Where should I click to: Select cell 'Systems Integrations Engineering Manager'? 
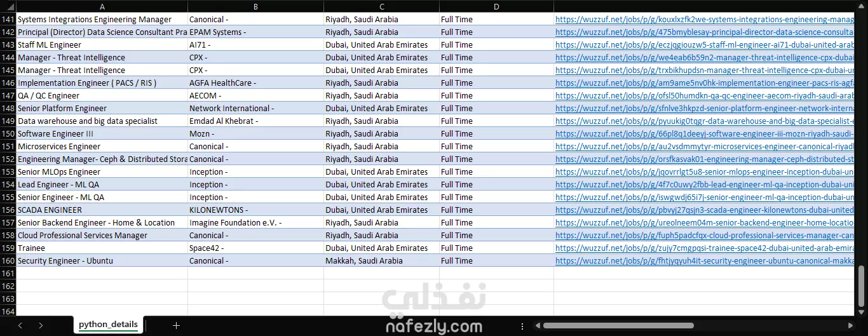pos(102,19)
